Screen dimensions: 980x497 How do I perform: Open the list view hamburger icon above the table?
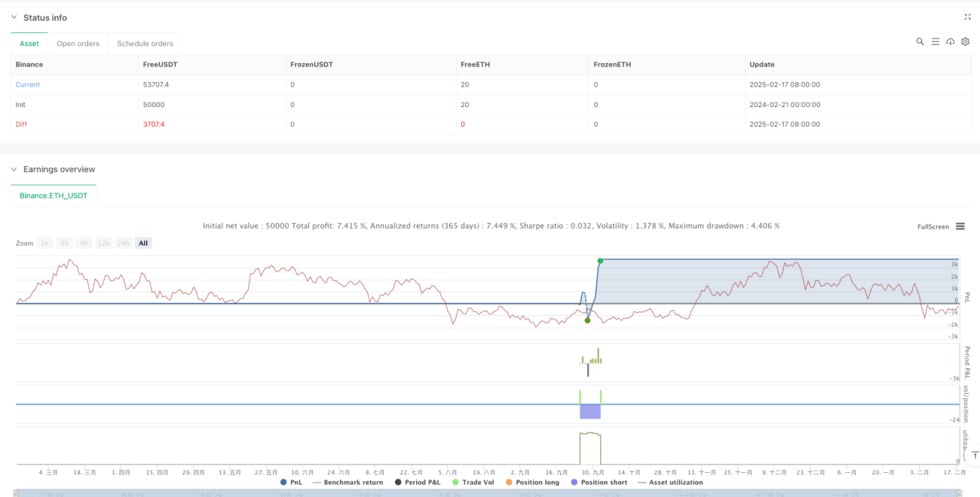click(935, 41)
